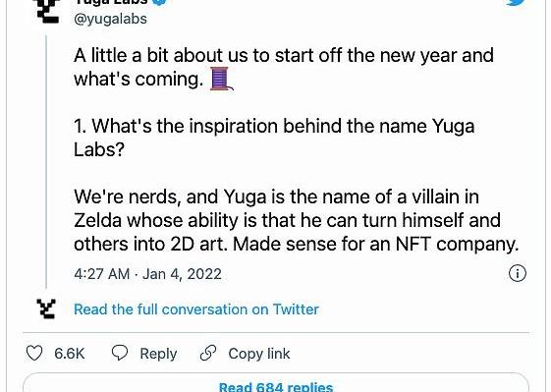Open the @yugalabs handle link
The width and height of the screenshot is (551, 392).
110,19
